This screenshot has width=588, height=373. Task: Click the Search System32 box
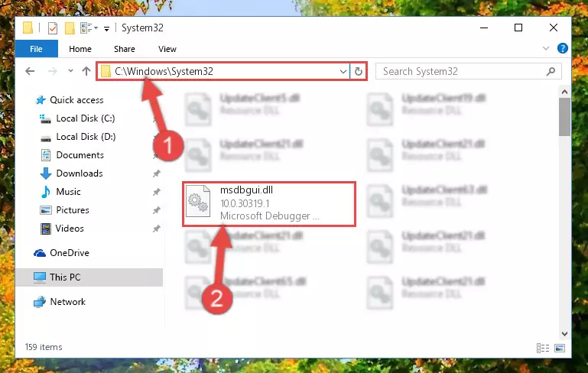pos(469,71)
